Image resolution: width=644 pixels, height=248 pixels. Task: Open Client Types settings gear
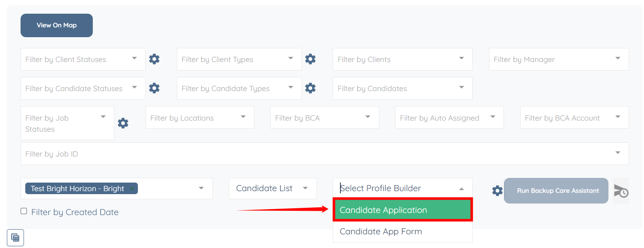tap(310, 59)
